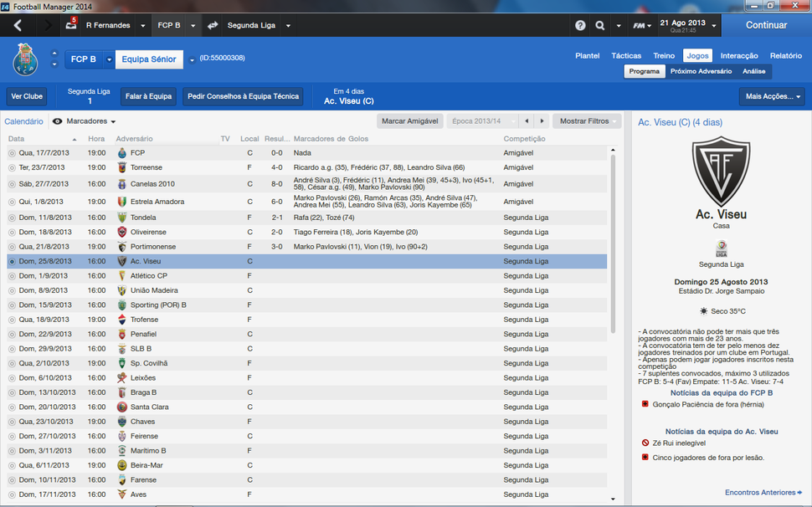Image resolution: width=812 pixels, height=507 pixels.
Task: Expand the FCP B top bar dropdown arrow
Action: [x=193, y=25]
